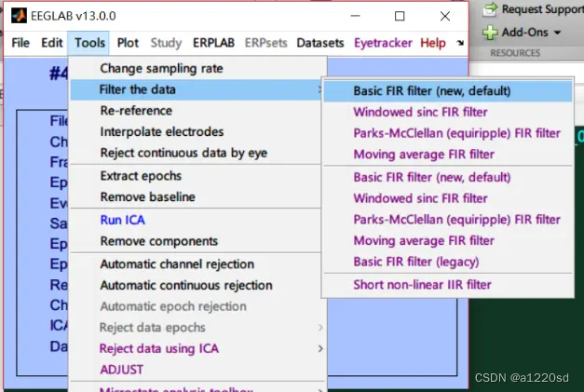The image size is (584, 392).
Task: Open the ERPsets menu
Action: coord(266,43)
